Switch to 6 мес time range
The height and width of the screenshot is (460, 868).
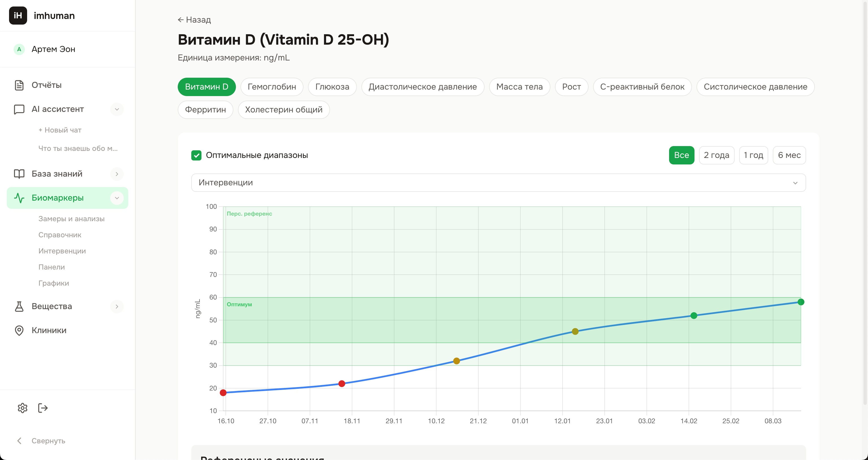coord(789,155)
